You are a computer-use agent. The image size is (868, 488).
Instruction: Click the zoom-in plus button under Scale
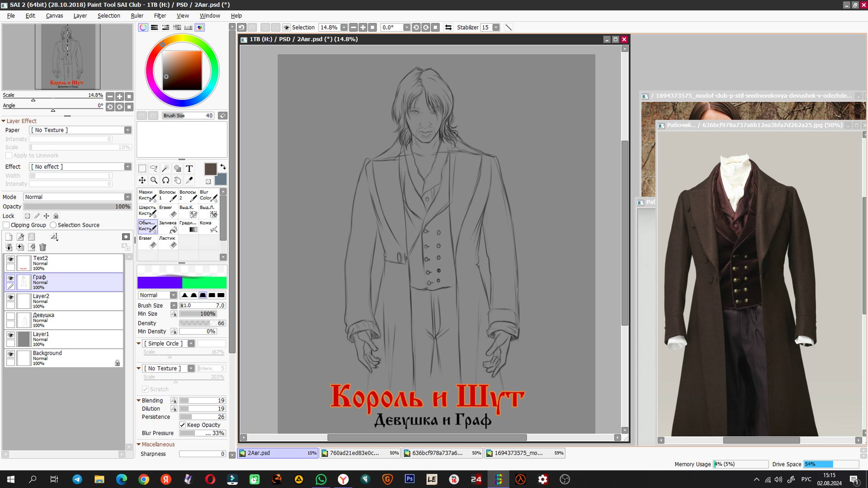[120, 96]
